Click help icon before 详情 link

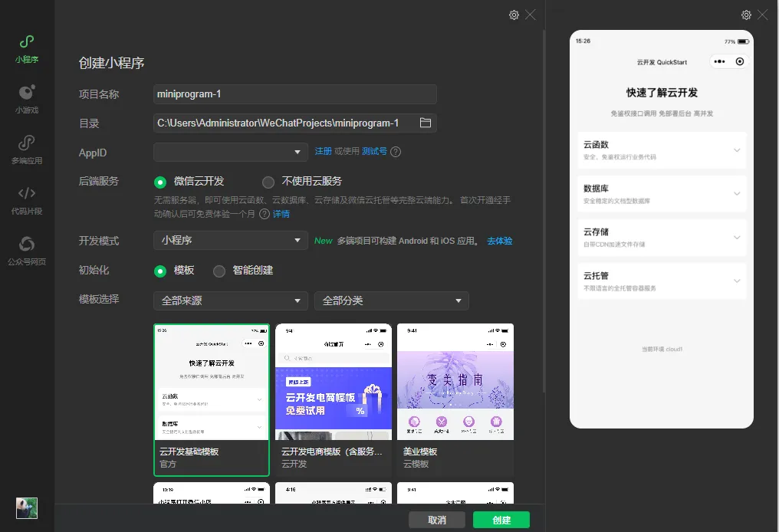(x=265, y=214)
